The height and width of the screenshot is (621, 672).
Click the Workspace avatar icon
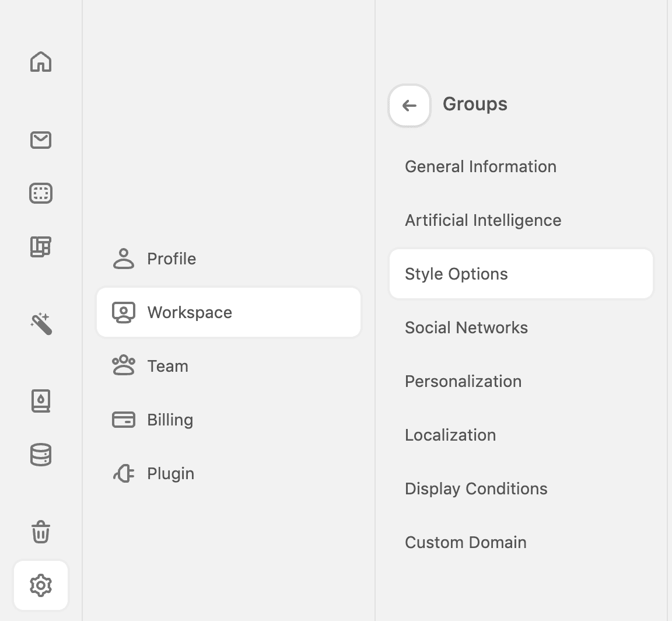pos(123,312)
